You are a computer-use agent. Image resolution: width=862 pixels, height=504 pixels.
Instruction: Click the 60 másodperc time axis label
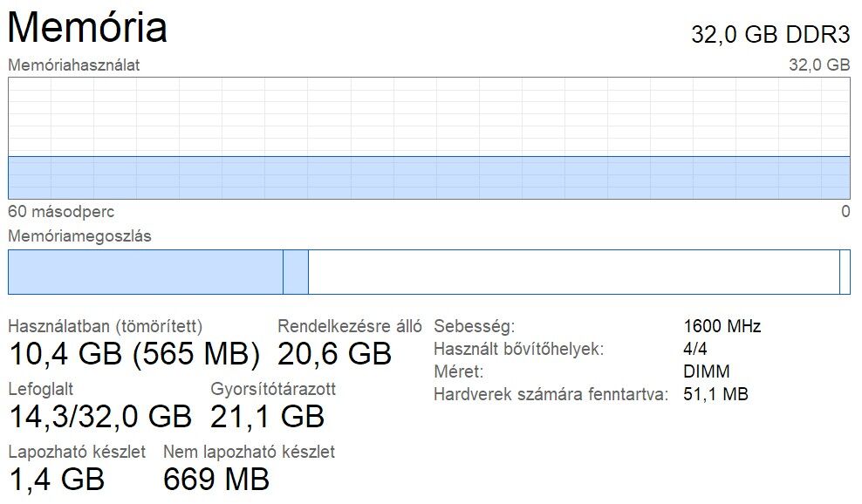pos(61,212)
